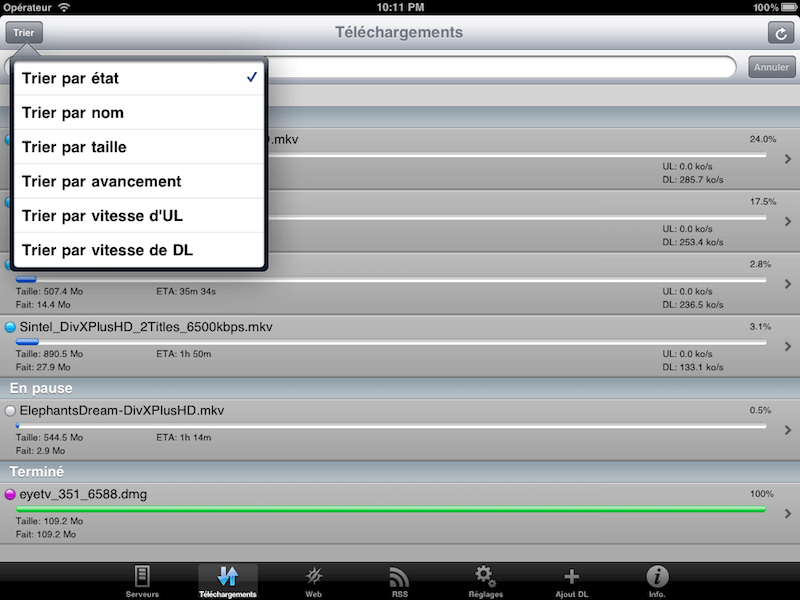Expand details chevron for eyetv_351_6588.dmg
Viewport: 800px width, 600px height.
pyautogui.click(x=788, y=514)
